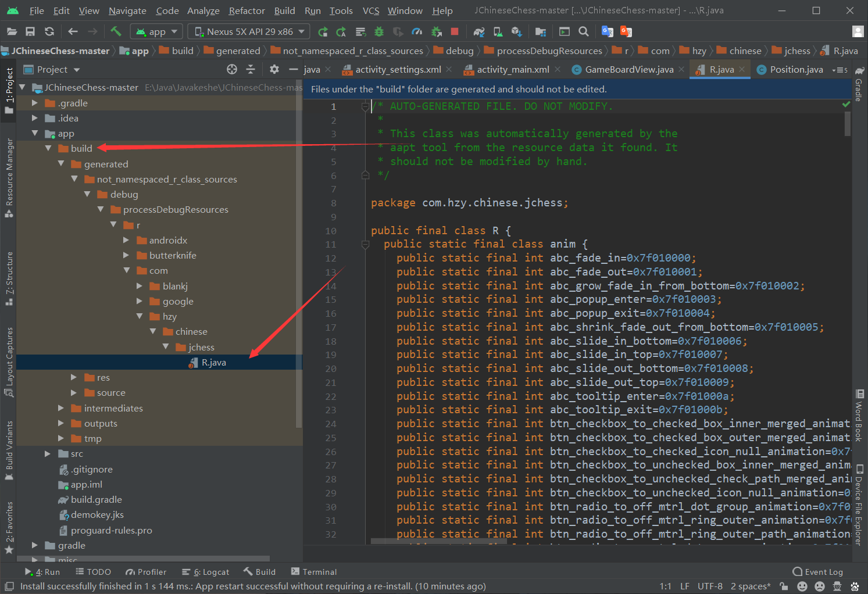Viewport: 868px width, 594px height.
Task: Click the Save All floppy disk icon
Action: click(x=30, y=31)
